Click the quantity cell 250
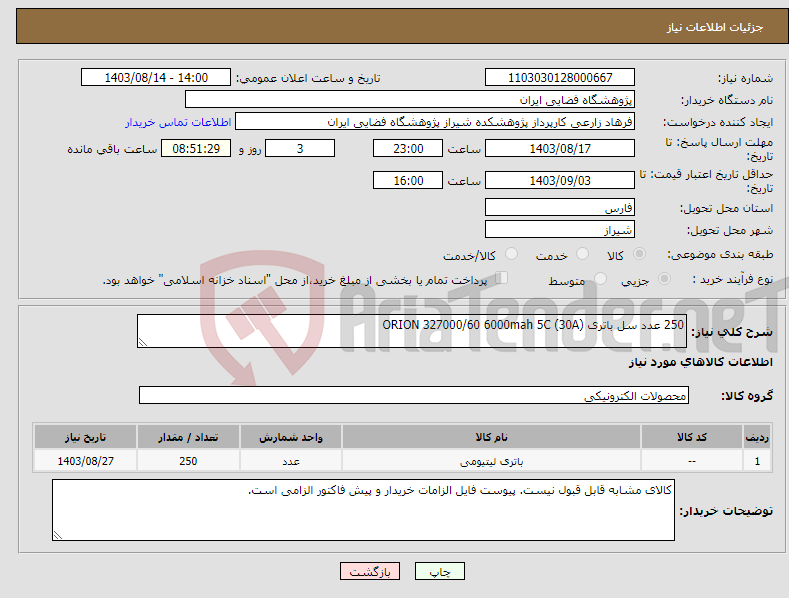This screenshot has width=789, height=598. point(188,461)
